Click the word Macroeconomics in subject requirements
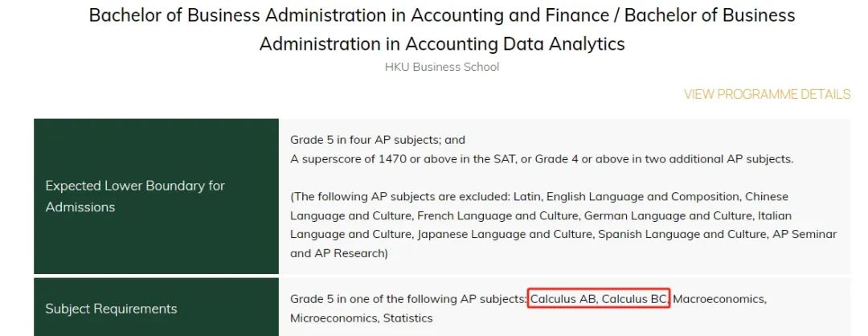 (719, 299)
